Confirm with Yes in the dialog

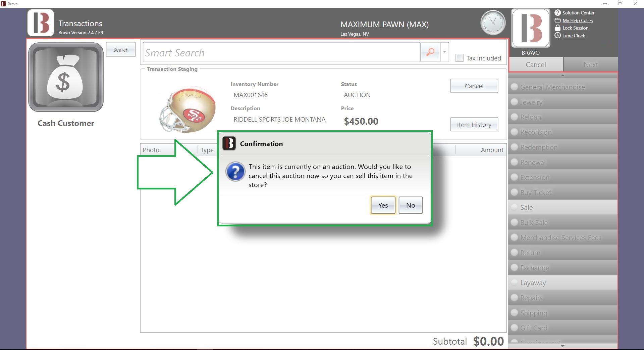tap(383, 205)
